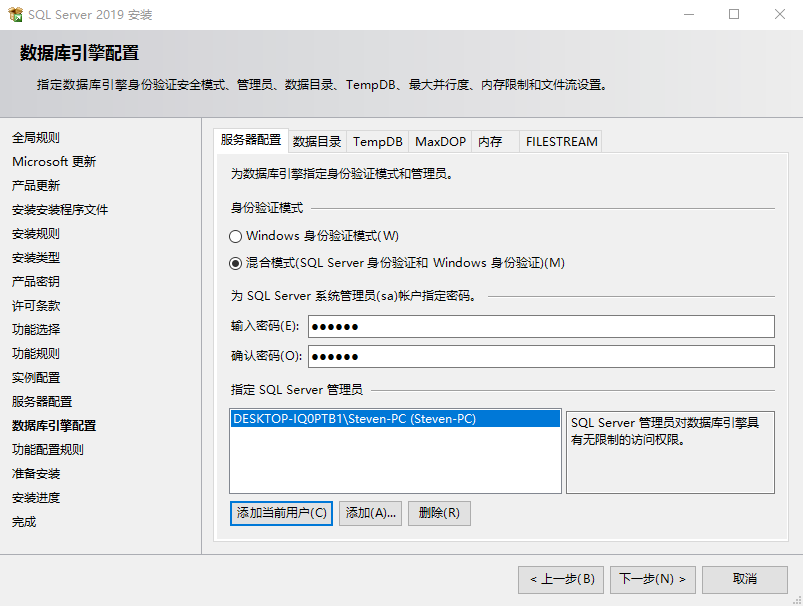
Task: Click the window resize grip corner
Action: (x=797, y=600)
